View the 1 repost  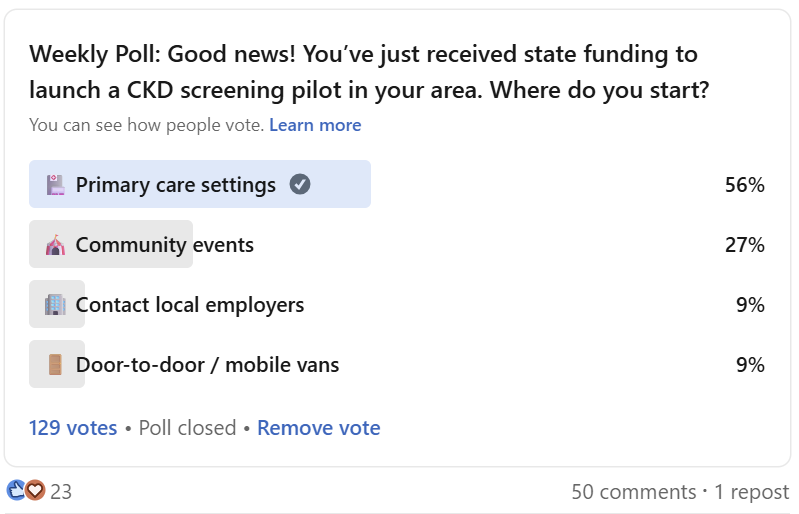coord(752,492)
